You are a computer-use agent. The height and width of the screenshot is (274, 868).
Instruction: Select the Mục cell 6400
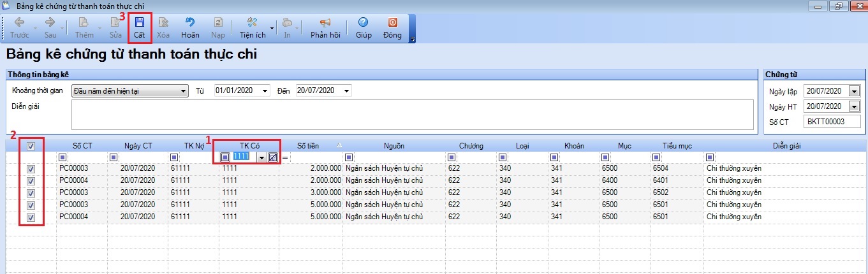pos(624,181)
